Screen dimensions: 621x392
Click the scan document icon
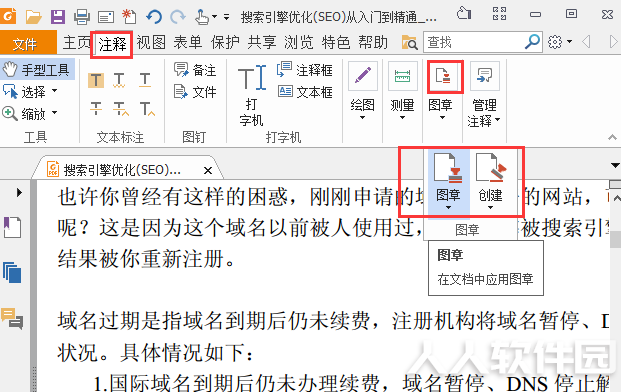tap(106, 17)
